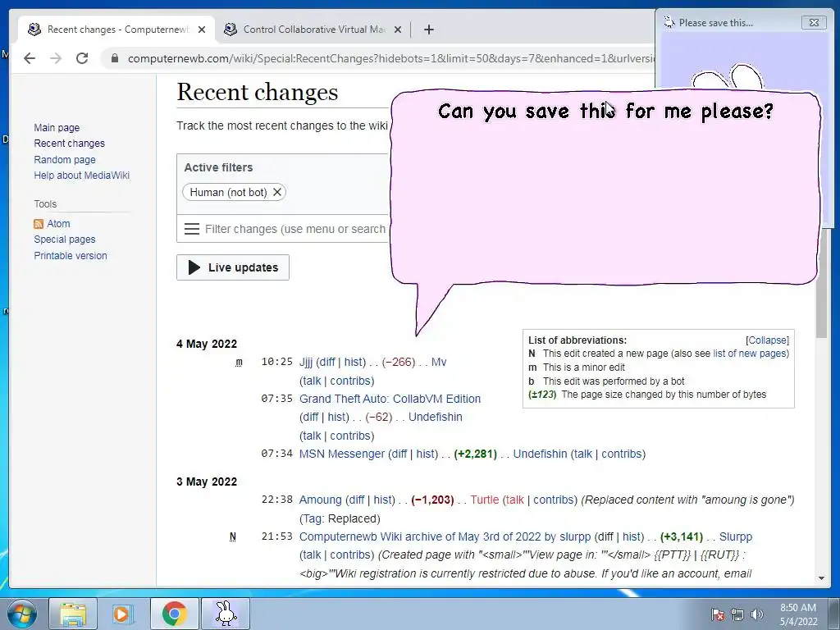View diff for Jjjj edit
Screen dimensions: 840x630
pos(326,362)
